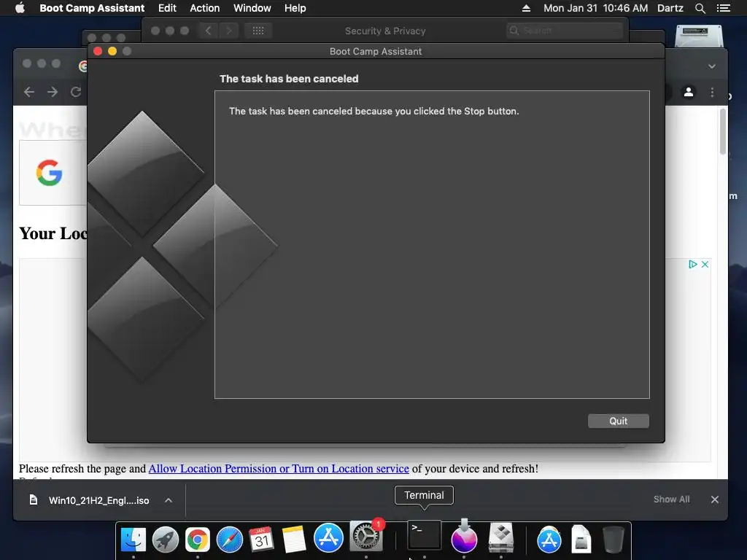Open Terminal icon in the Dock
Image resolution: width=747 pixels, height=560 pixels.
424,536
